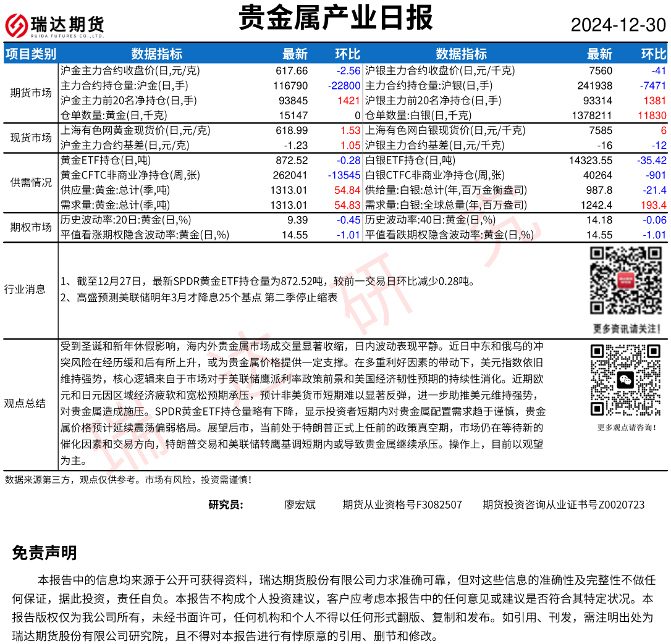The image size is (671, 644).
Task: Click the silver basis value -16
Action: pyautogui.click(x=605, y=145)
